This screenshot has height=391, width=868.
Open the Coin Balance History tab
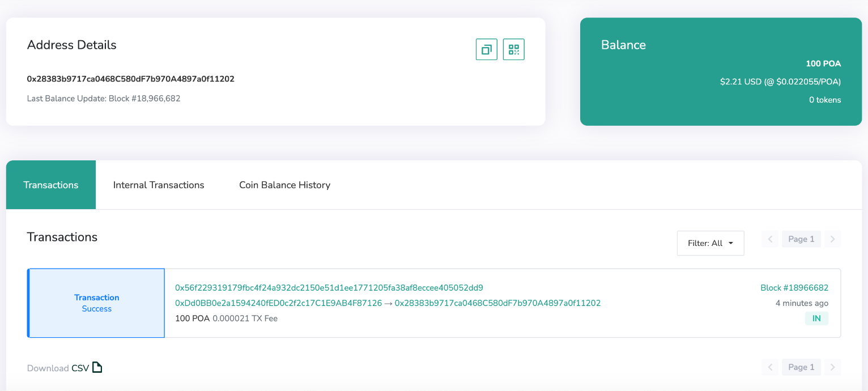pyautogui.click(x=284, y=185)
